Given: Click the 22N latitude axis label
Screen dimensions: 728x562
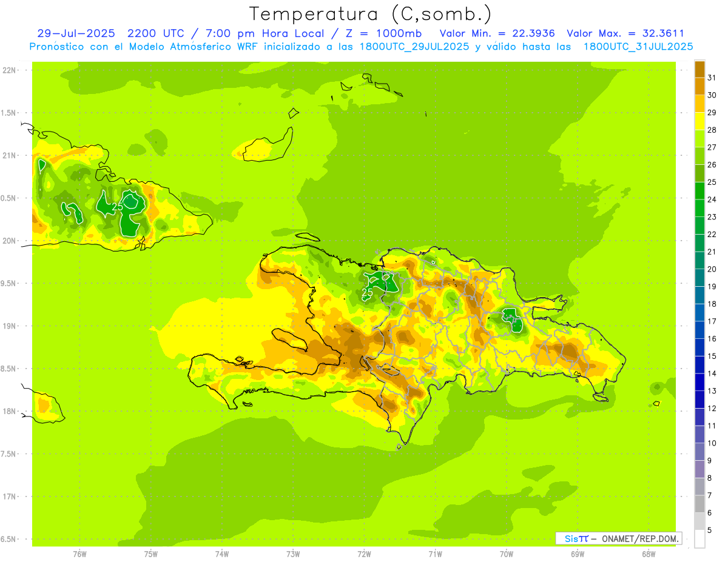Looking at the screenshot, I should tap(9, 70).
